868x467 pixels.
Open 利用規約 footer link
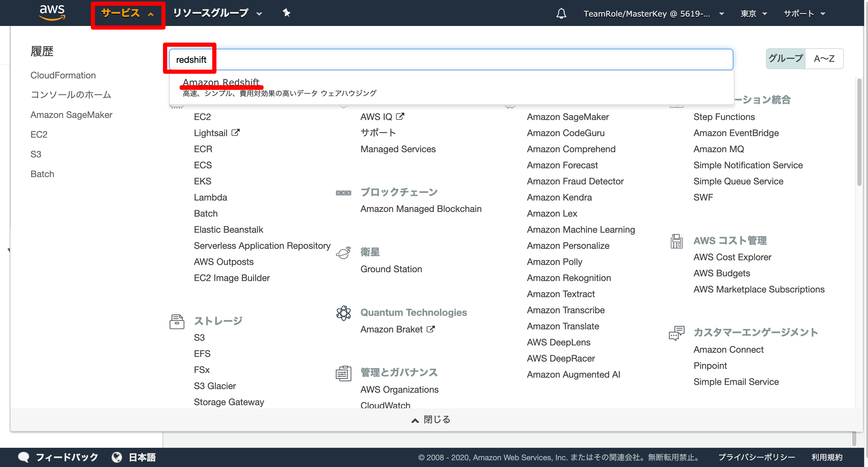[826, 457]
